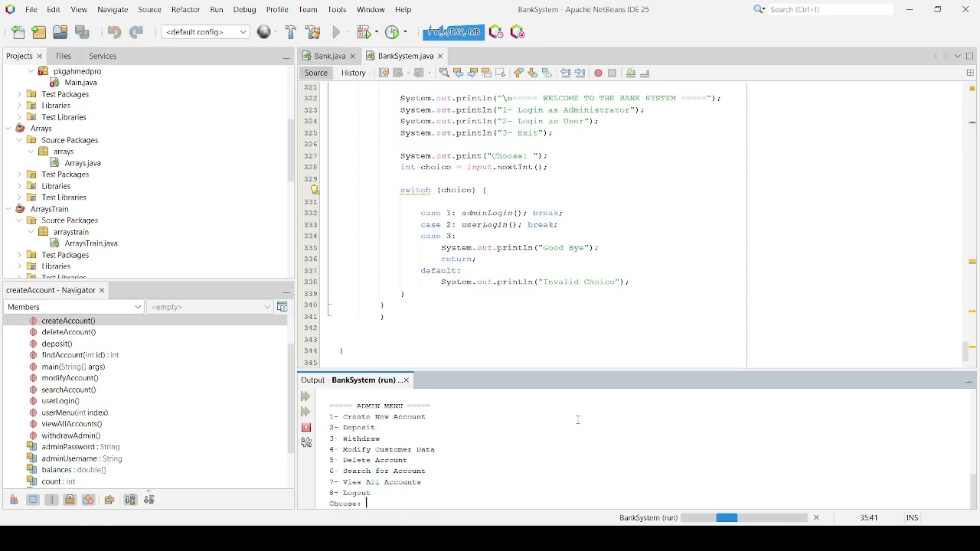The height and width of the screenshot is (551, 980).
Task: Open the Debug menu
Action: click(244, 9)
